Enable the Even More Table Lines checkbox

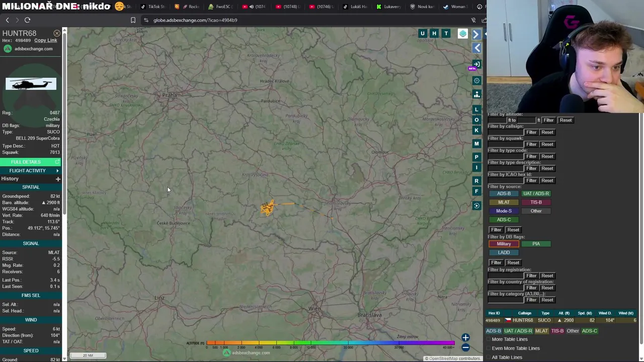click(488, 348)
